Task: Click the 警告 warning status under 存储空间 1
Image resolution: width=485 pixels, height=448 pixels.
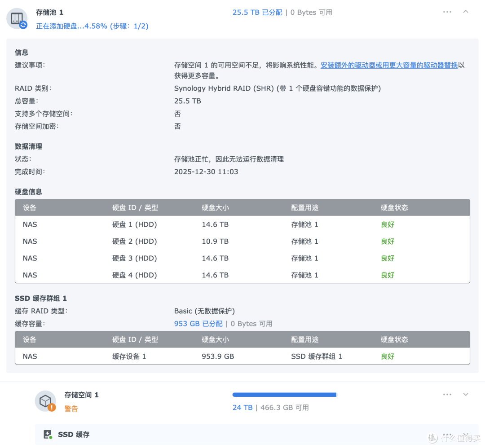Action: [x=71, y=408]
